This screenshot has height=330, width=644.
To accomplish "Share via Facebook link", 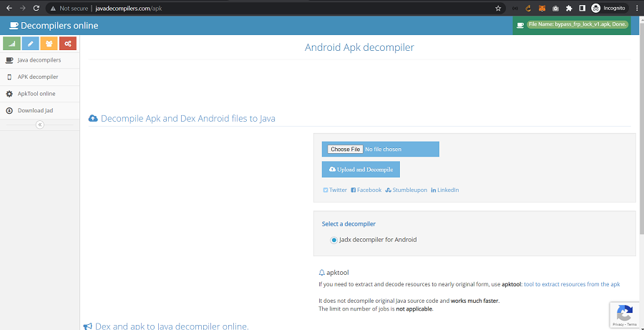I will pos(366,190).
